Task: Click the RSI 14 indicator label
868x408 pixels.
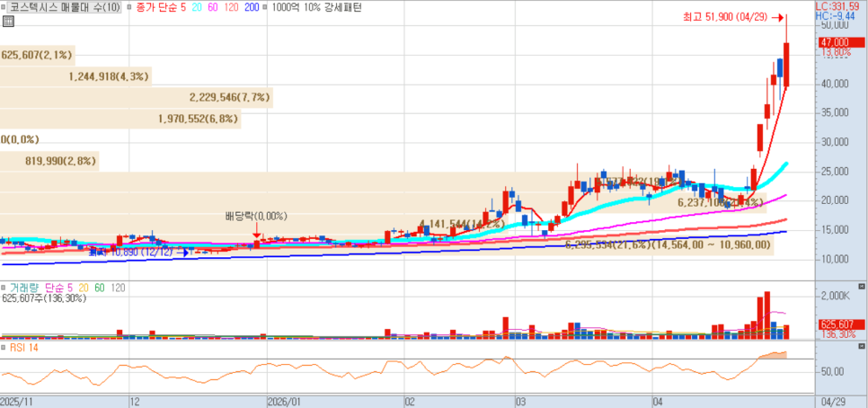Action: 23,347
